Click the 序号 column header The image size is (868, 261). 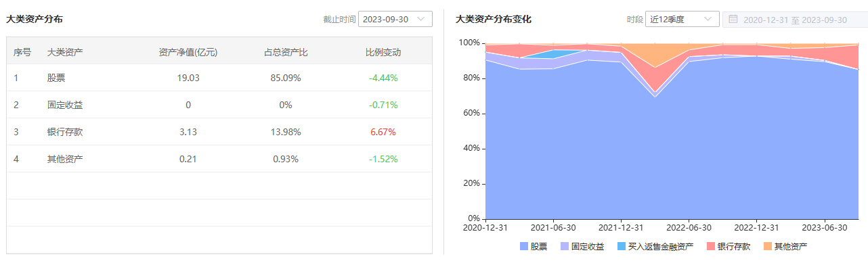coord(22,52)
